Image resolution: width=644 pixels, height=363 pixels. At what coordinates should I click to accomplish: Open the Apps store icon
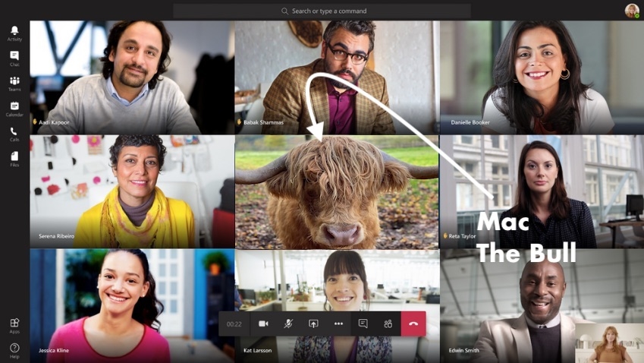tap(14, 326)
